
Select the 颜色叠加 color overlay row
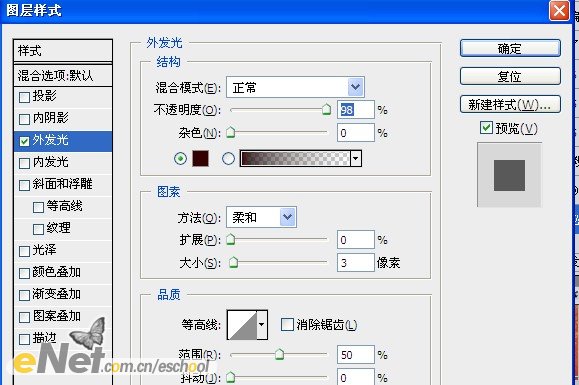click(x=63, y=273)
